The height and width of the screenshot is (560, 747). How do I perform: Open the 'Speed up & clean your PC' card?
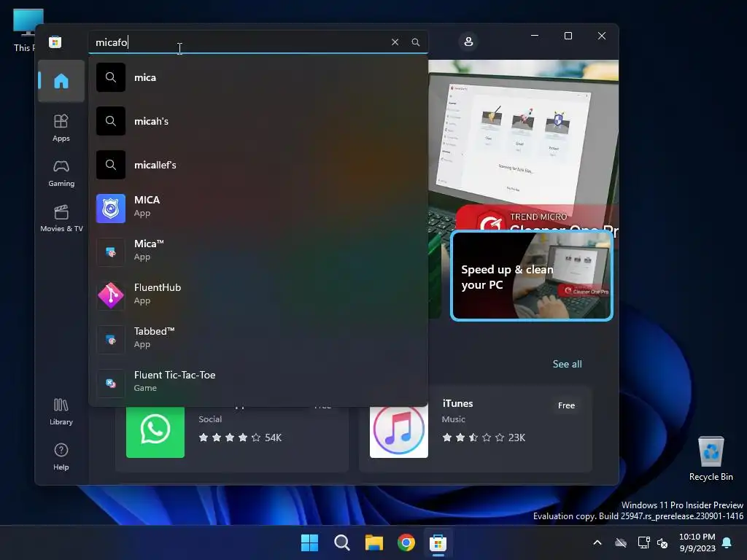pos(531,276)
